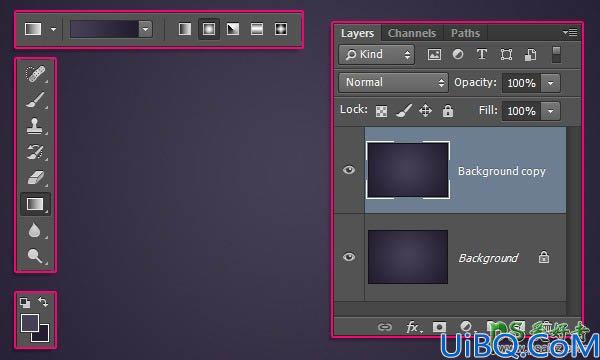Screen dimensions: 600x360
Task: Open the Kind filter type dropdown
Action: 377,55
